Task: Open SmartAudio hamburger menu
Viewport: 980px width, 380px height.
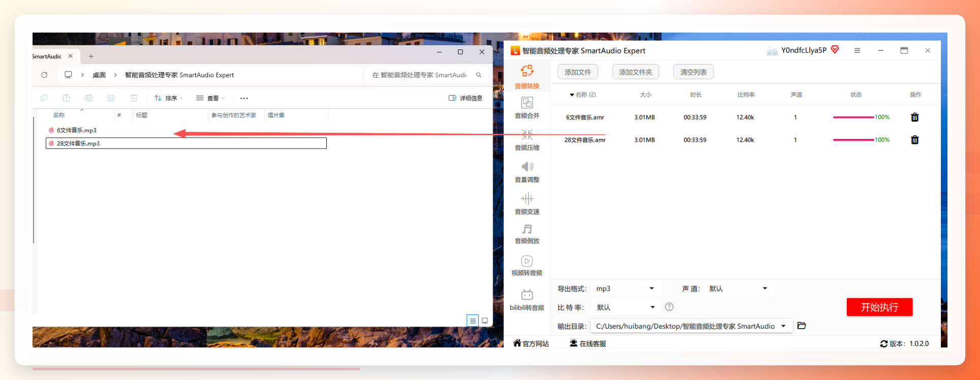Action: (857, 50)
